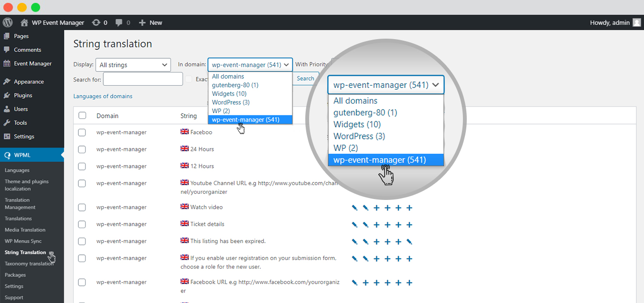Click the Tools wrench icon
This screenshot has width=644, height=303.
(x=7, y=123)
